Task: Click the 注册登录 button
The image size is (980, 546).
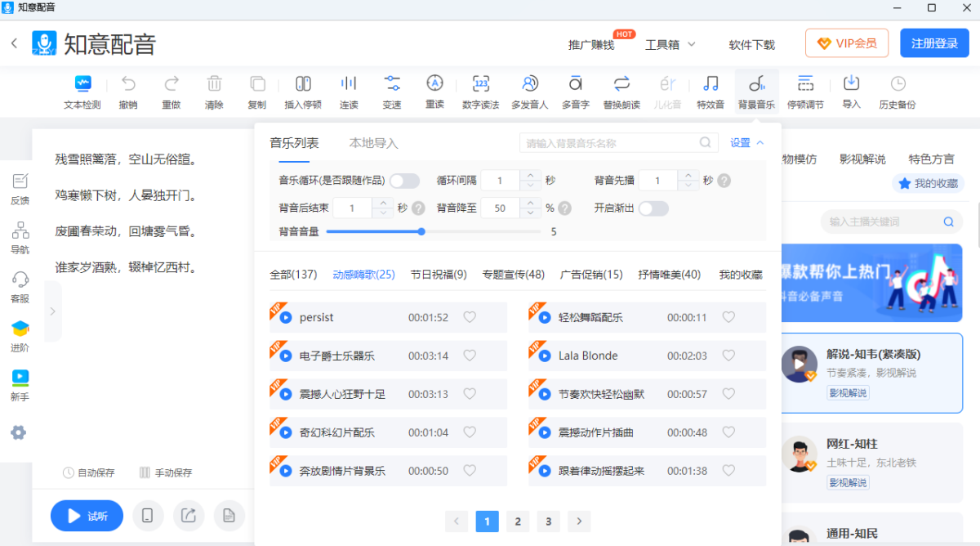Action: pos(933,43)
